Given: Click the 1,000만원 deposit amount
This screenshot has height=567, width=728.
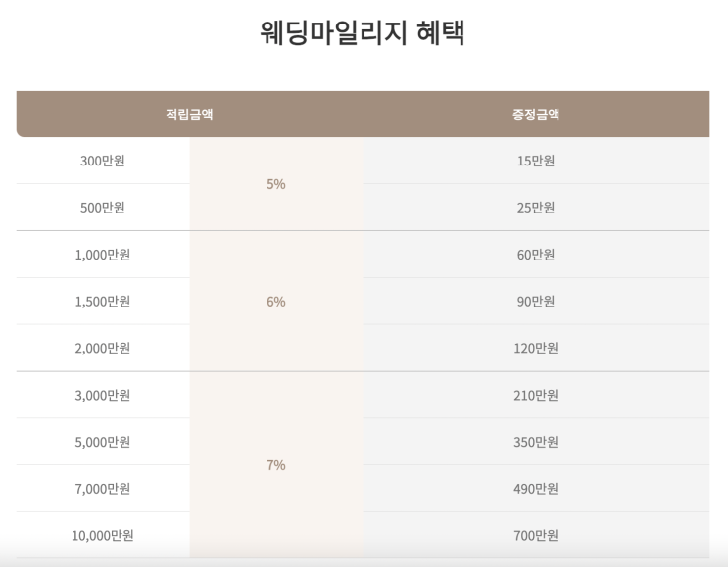Looking at the screenshot, I should click(102, 255).
